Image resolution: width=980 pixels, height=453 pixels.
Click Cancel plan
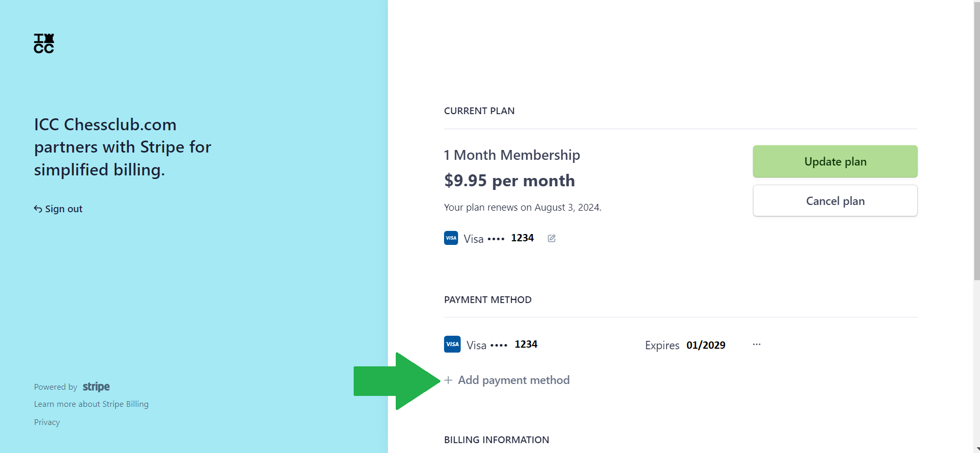coord(834,201)
